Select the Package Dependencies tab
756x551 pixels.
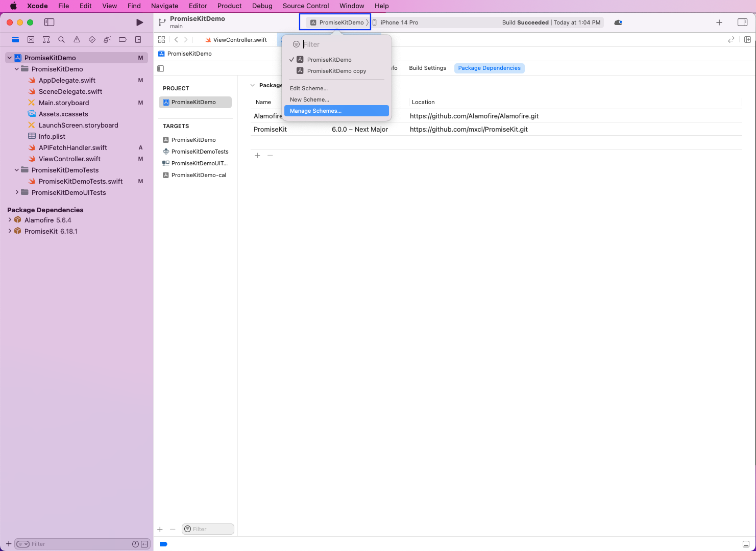click(489, 68)
